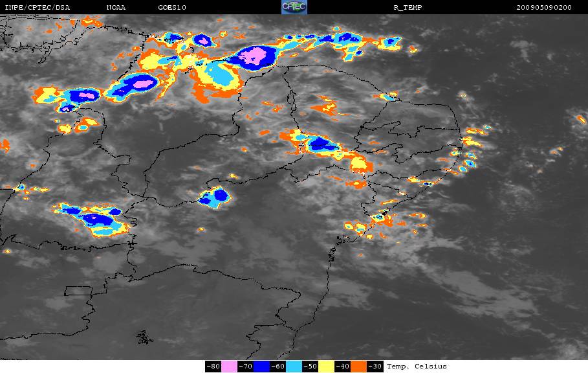Click the orange -40 legend swatch
Screen dimensions: 588x373
pyautogui.click(x=358, y=367)
